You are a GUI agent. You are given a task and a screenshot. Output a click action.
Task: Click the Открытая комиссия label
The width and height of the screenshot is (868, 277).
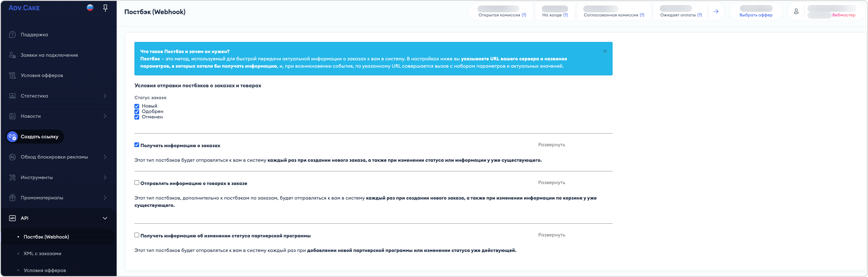499,15
